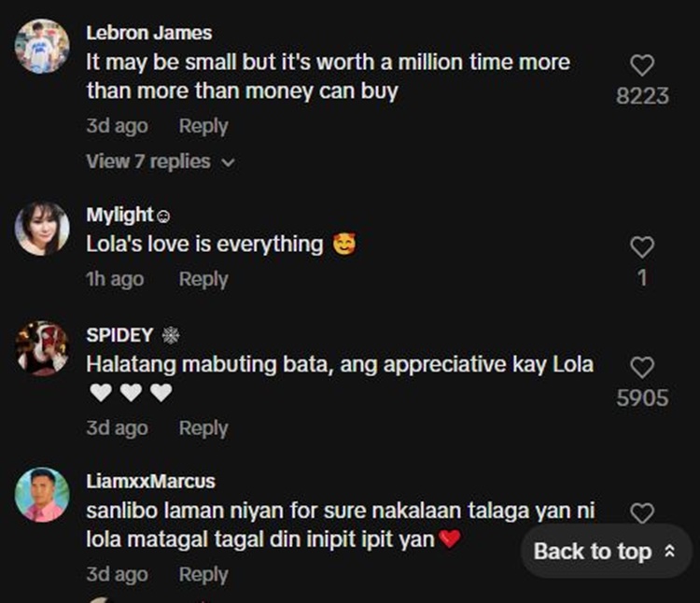Like LiamxxMarcus's comment with the heart icon
The height and width of the screenshot is (603, 700).
pyautogui.click(x=642, y=512)
